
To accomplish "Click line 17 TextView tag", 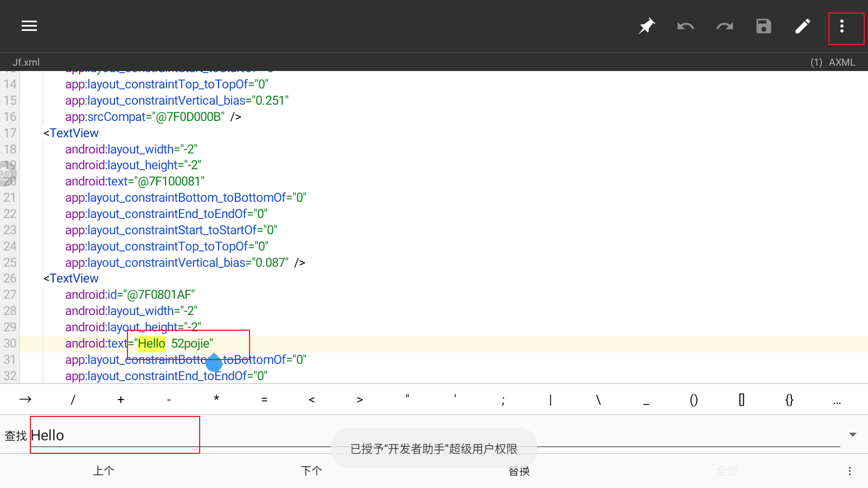I will click(x=71, y=133).
